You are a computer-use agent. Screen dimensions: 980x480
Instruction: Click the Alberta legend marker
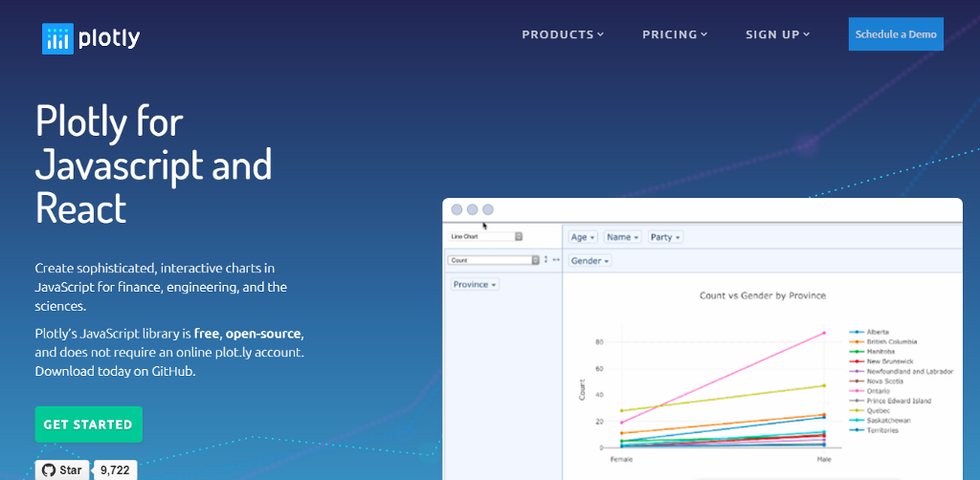[x=857, y=332]
